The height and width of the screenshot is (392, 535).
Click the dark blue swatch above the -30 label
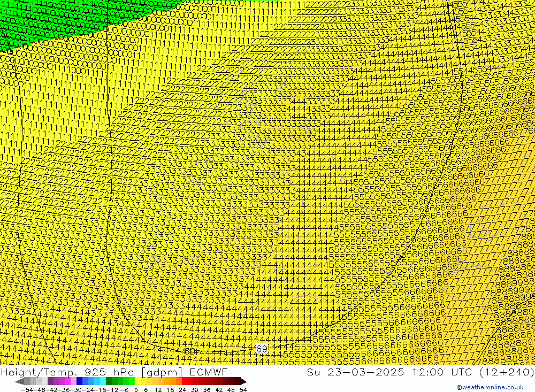[x=80, y=381]
